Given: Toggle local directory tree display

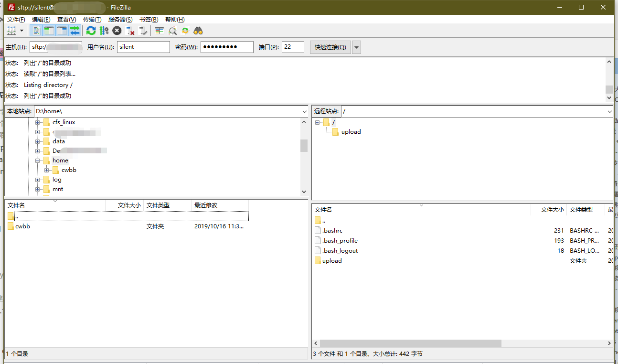Looking at the screenshot, I should 49,31.
